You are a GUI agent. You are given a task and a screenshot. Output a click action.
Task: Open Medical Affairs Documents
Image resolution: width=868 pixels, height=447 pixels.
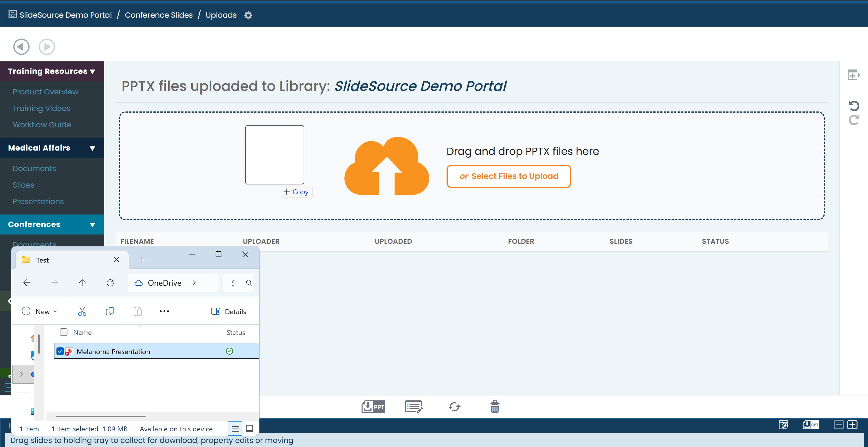point(34,168)
